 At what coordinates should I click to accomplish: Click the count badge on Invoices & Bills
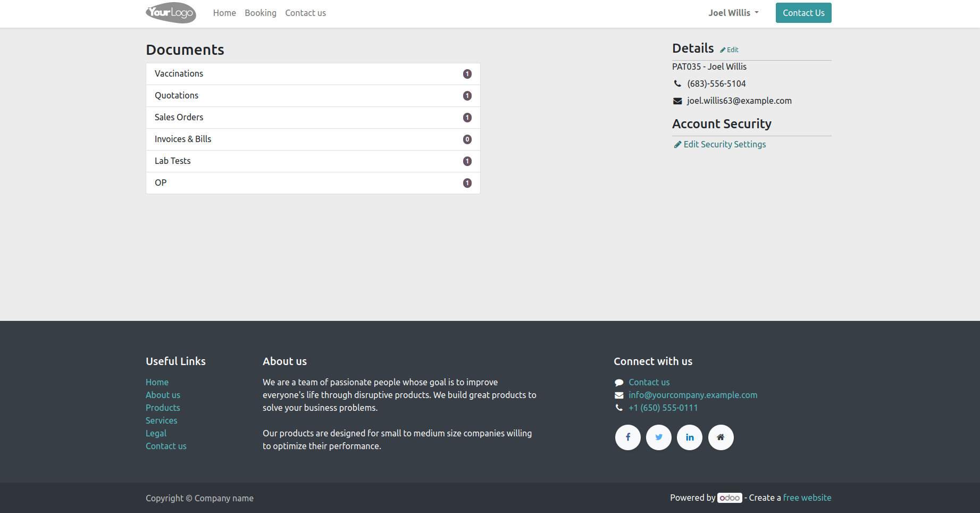click(x=467, y=139)
